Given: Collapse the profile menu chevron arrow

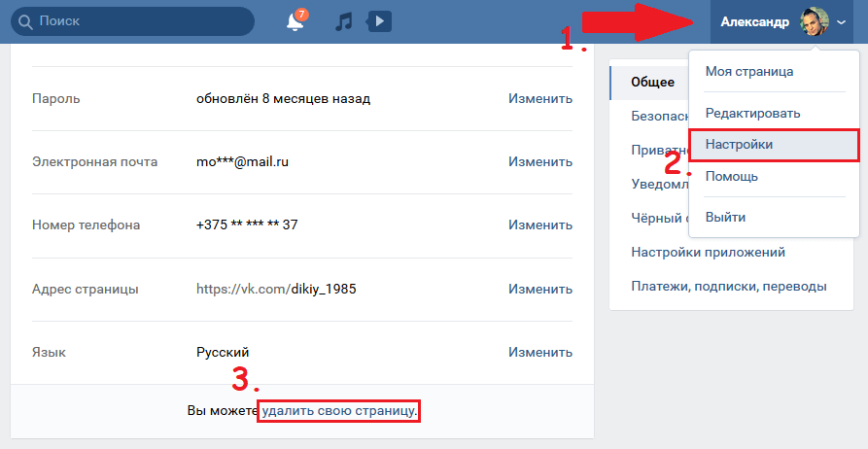Looking at the screenshot, I should 842,22.
